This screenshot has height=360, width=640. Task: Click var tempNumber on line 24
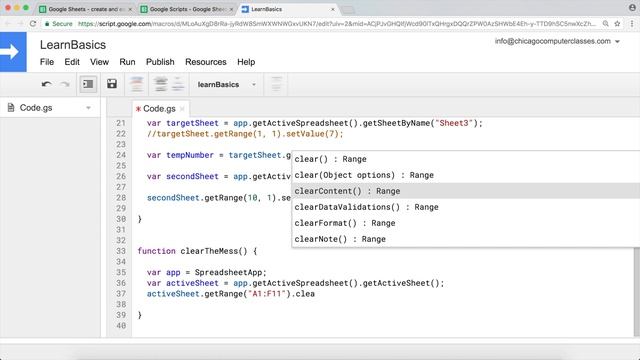point(180,155)
